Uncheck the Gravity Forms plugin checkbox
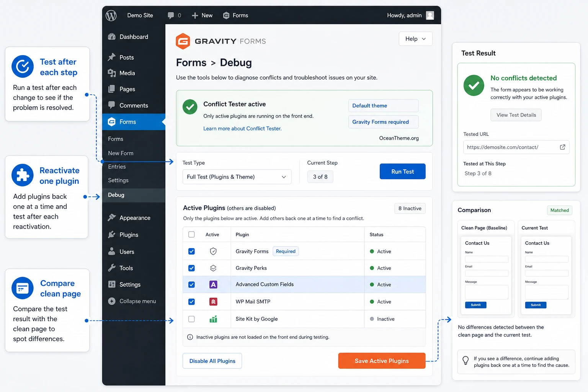The height and width of the screenshot is (392, 588). (x=191, y=252)
